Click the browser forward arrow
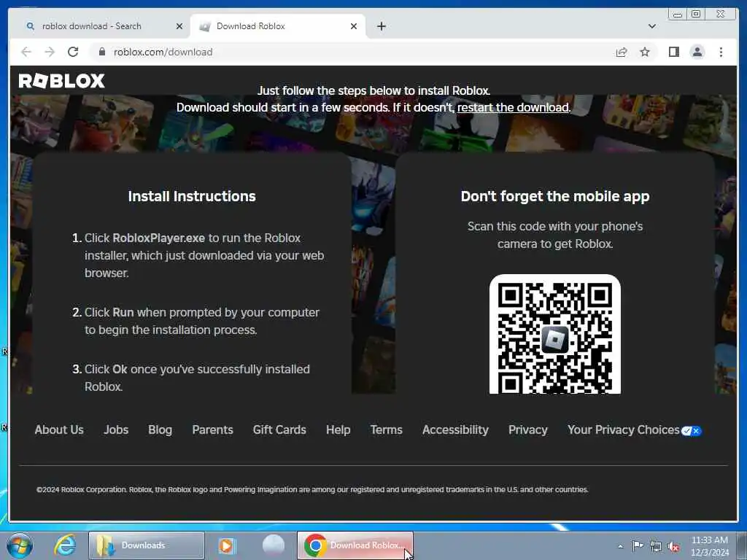 point(50,52)
